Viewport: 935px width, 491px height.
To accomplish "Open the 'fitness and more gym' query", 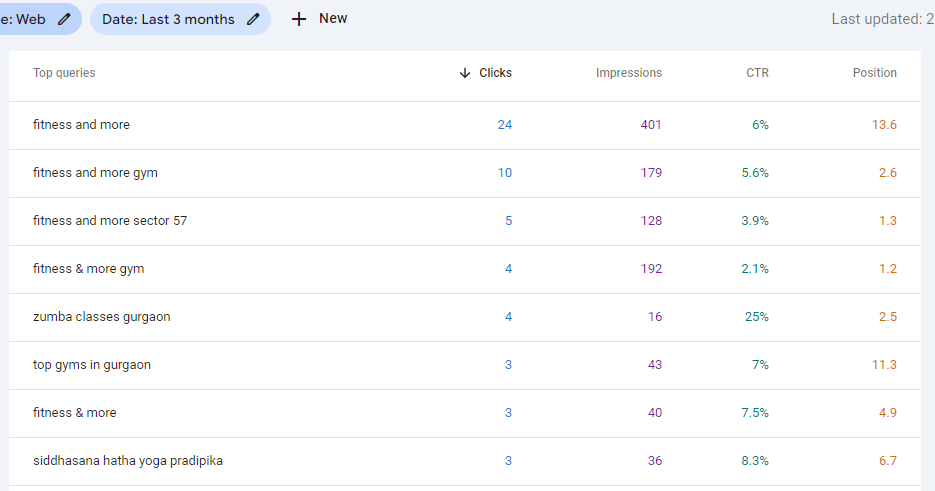I will (95, 173).
